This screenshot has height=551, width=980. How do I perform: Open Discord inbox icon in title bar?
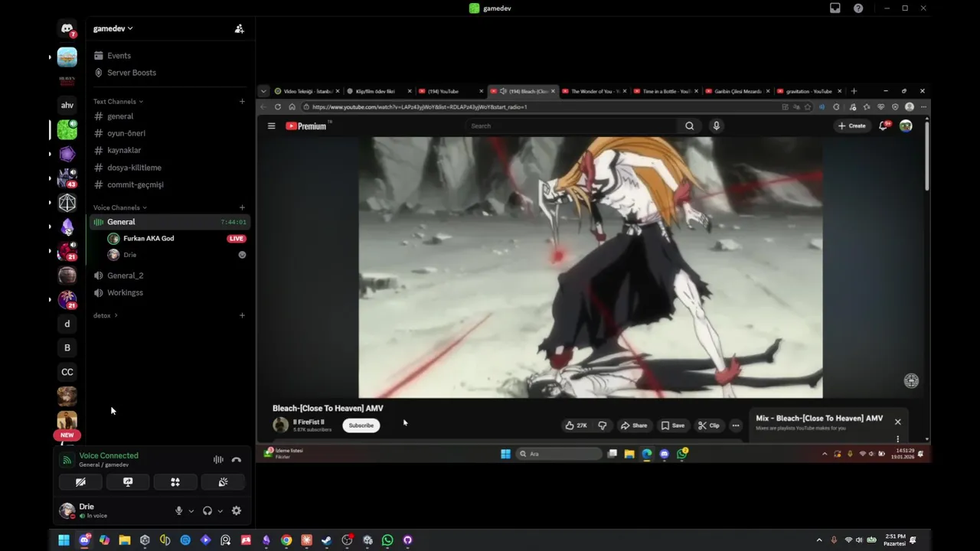[x=835, y=8]
